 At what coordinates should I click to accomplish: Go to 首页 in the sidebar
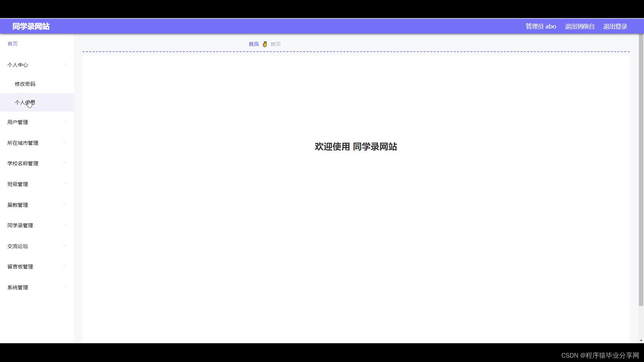(x=12, y=44)
